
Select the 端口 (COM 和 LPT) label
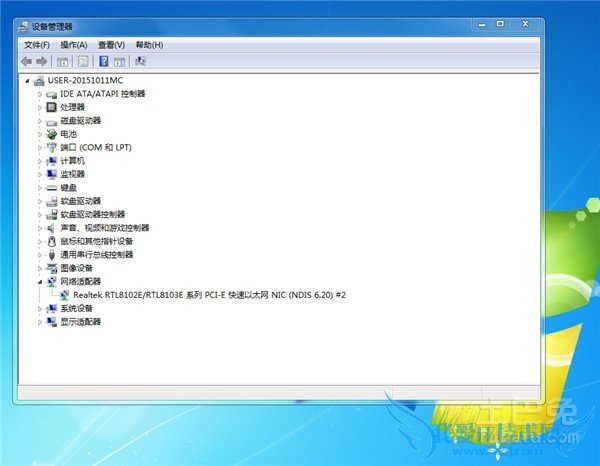pyautogui.click(x=96, y=147)
